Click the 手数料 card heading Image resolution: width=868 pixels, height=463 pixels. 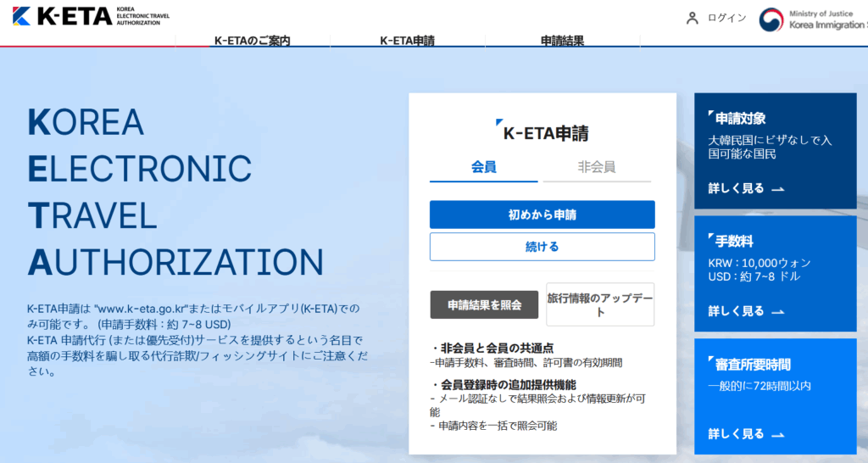click(734, 242)
